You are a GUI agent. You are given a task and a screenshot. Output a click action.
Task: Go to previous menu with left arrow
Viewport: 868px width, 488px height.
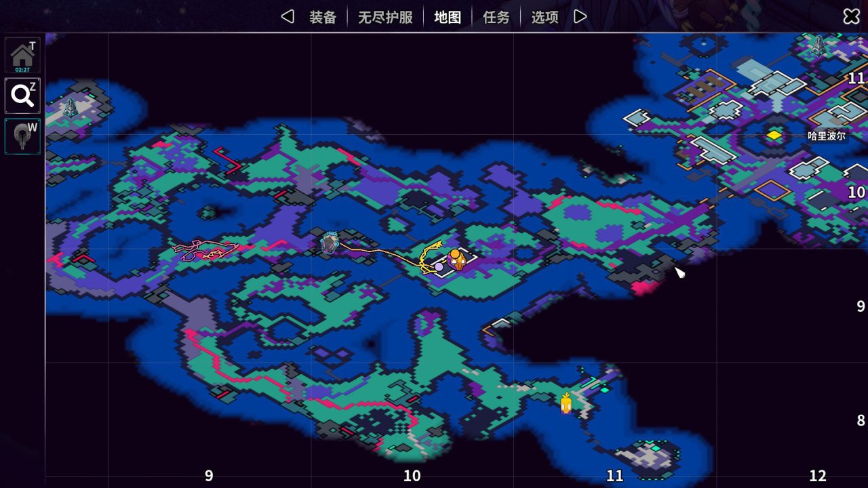point(288,16)
